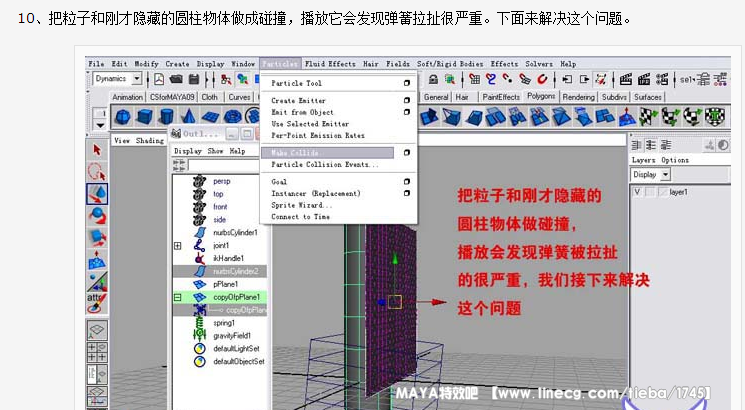The width and height of the screenshot is (745, 410).
Task: Open the Particles menu
Action: pyautogui.click(x=280, y=64)
